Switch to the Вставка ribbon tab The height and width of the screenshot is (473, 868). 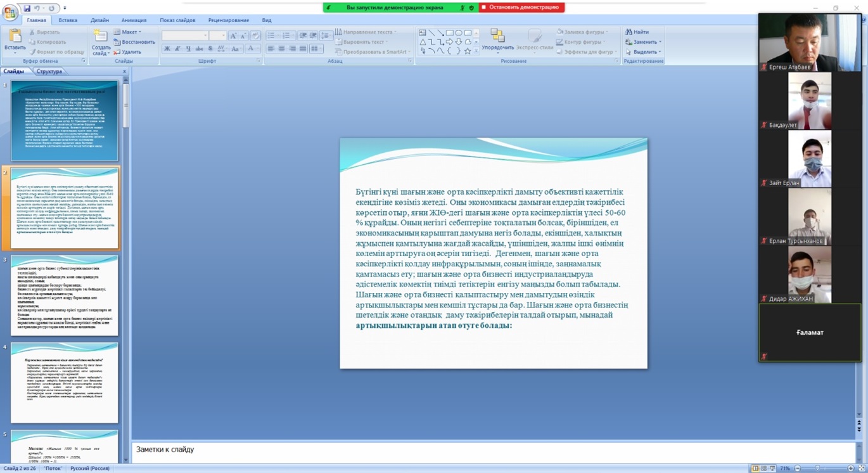pyautogui.click(x=68, y=20)
